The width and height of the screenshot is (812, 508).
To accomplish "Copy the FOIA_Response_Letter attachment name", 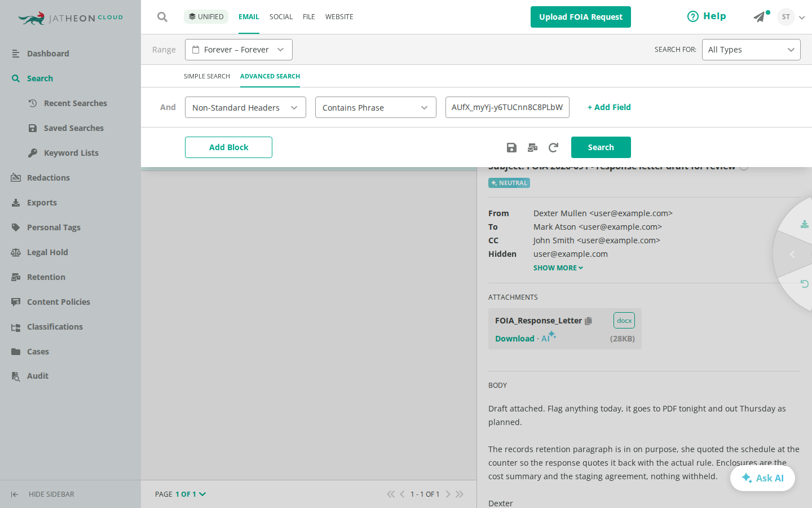I will tap(588, 321).
